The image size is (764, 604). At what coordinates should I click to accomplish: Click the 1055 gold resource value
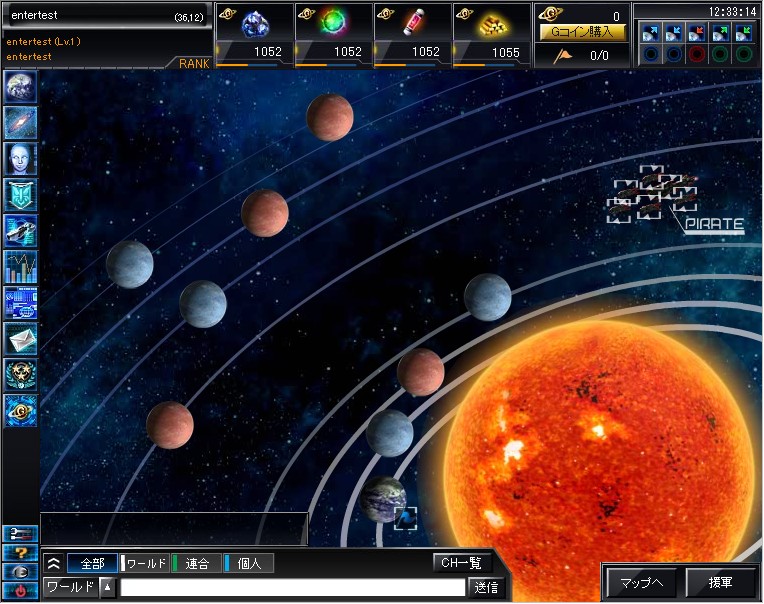click(x=506, y=52)
